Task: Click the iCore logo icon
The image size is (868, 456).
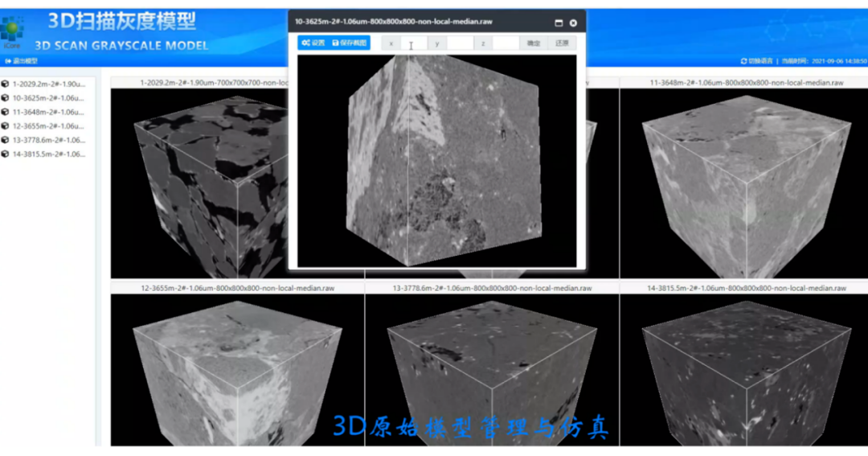Action: (12, 28)
